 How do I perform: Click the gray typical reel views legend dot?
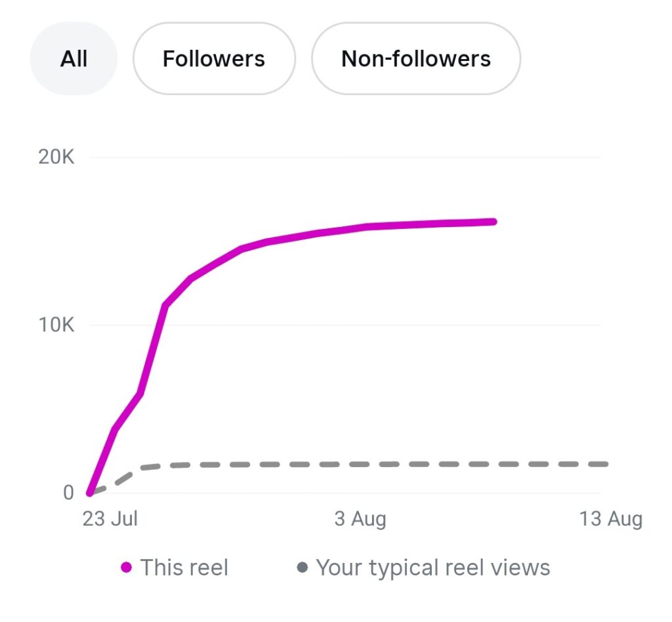pyautogui.click(x=303, y=568)
